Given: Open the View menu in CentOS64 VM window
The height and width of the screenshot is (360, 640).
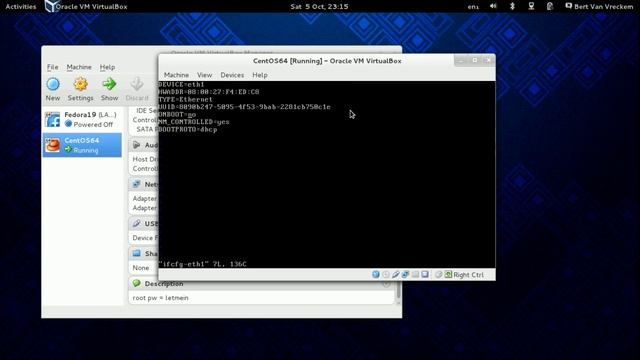Looking at the screenshot, I should click(x=204, y=75).
